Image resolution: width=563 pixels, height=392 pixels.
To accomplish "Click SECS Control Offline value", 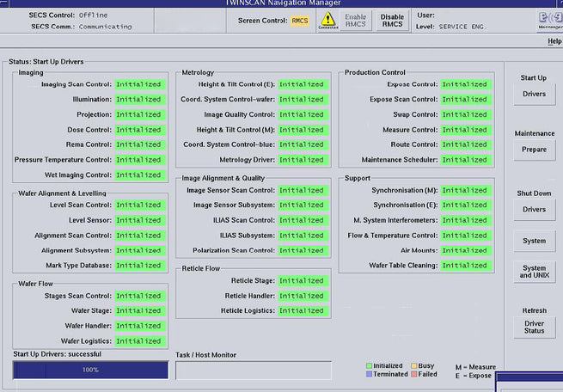I will [93, 15].
